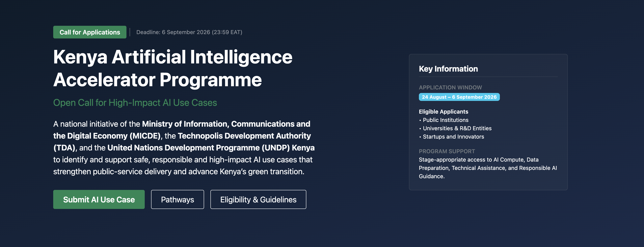The height and width of the screenshot is (247, 644).
Task: Click the Technopolis Development Authority text
Action: [x=244, y=136]
